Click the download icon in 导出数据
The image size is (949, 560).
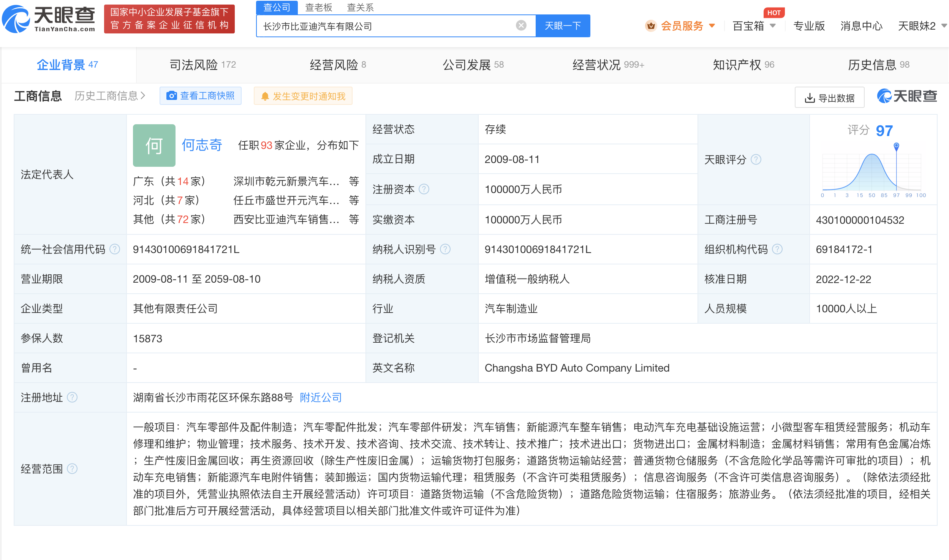(810, 98)
